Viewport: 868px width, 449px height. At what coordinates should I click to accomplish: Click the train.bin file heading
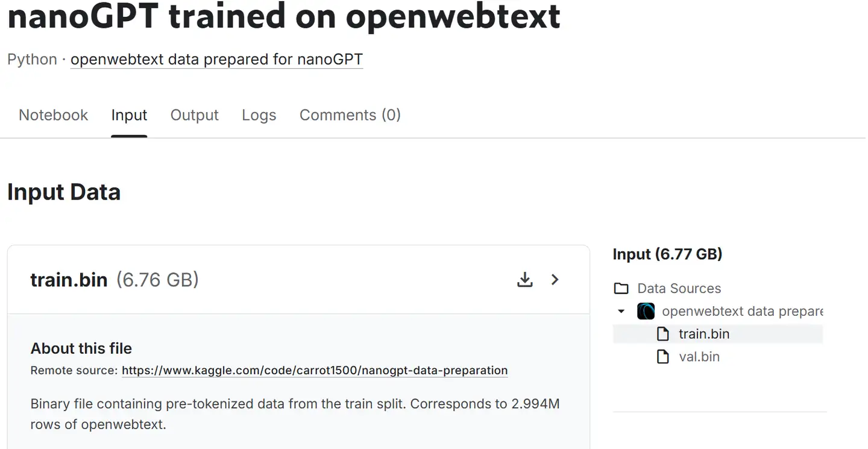[x=69, y=280]
